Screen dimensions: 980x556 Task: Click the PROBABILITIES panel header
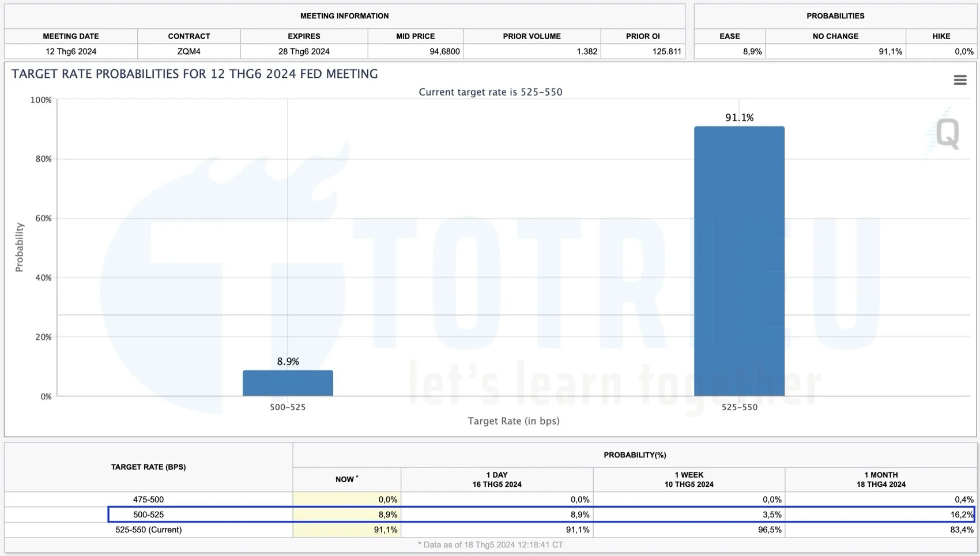pyautogui.click(x=835, y=16)
